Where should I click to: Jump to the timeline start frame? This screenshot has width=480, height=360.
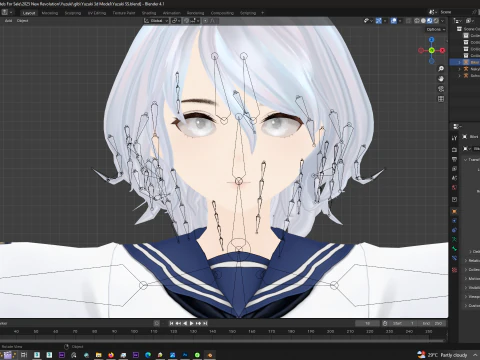pos(171,323)
